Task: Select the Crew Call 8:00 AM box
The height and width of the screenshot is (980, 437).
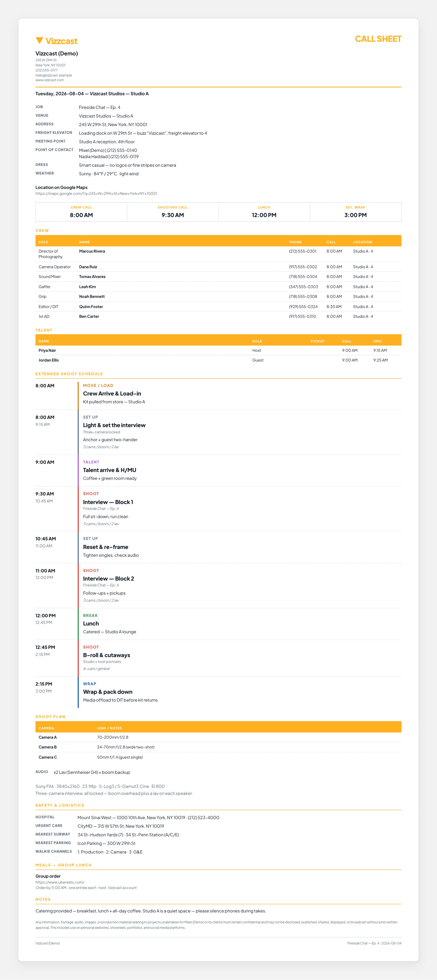Action: pyautogui.click(x=81, y=212)
